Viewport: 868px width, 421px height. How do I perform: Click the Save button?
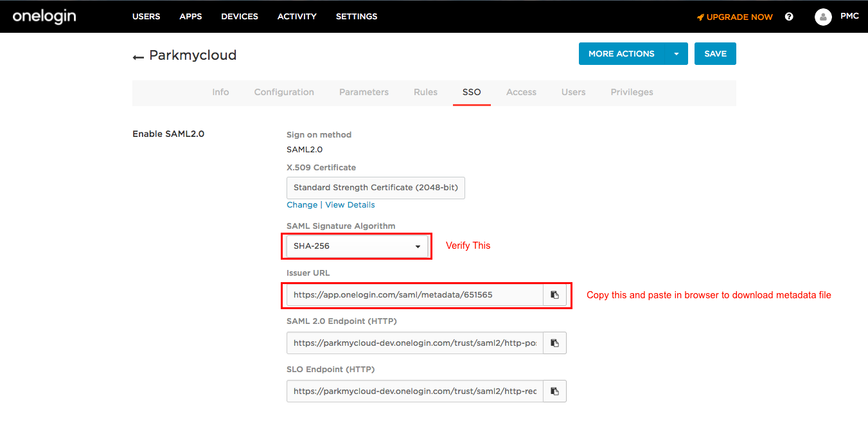coord(715,54)
